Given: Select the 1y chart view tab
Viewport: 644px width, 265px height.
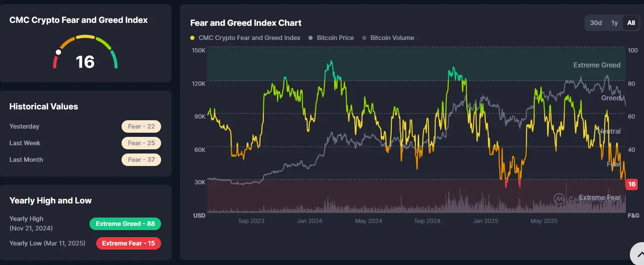Looking at the screenshot, I should (614, 23).
